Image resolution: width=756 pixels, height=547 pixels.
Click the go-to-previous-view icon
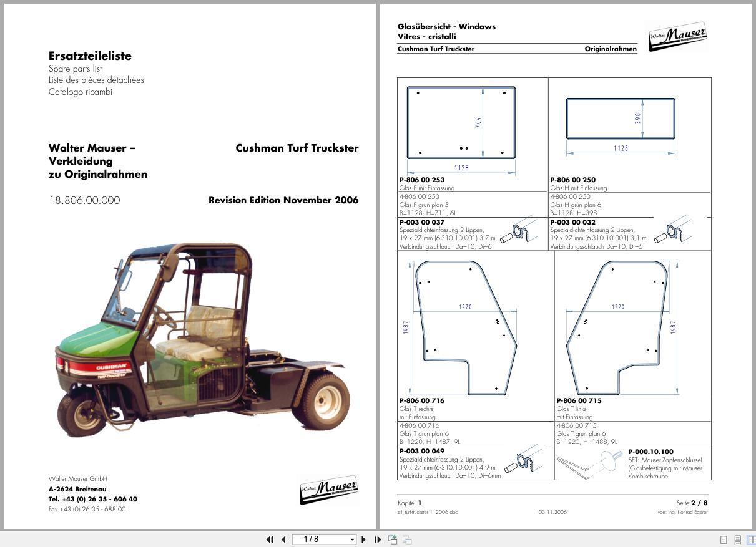[393, 540]
